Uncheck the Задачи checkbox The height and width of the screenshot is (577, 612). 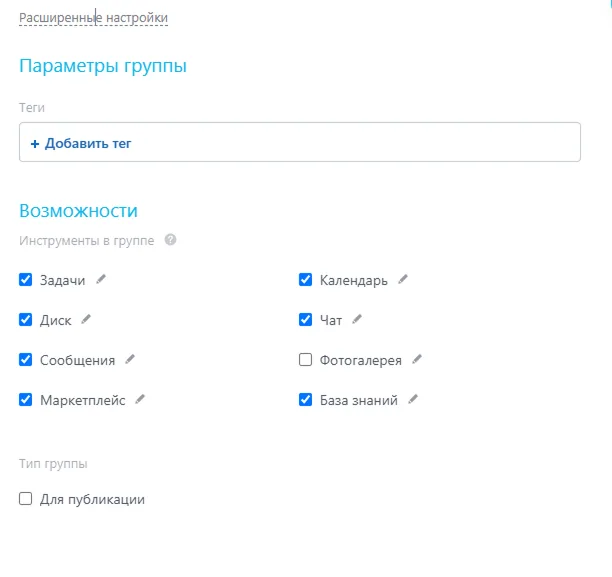point(25,280)
